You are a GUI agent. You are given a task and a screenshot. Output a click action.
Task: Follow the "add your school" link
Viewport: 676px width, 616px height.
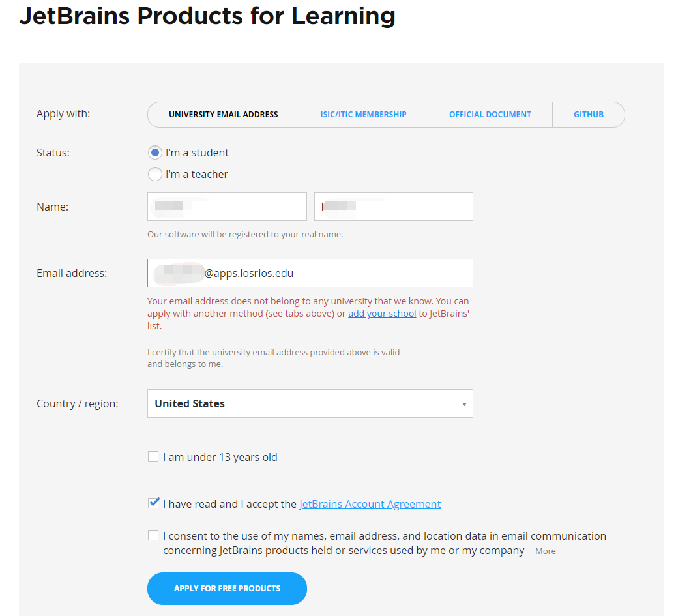[x=382, y=314]
